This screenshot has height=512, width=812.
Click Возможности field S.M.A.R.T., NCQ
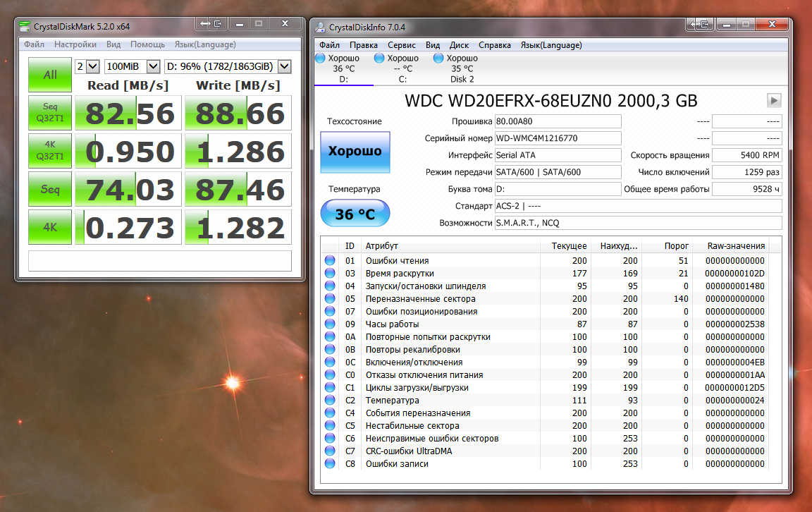click(638, 223)
